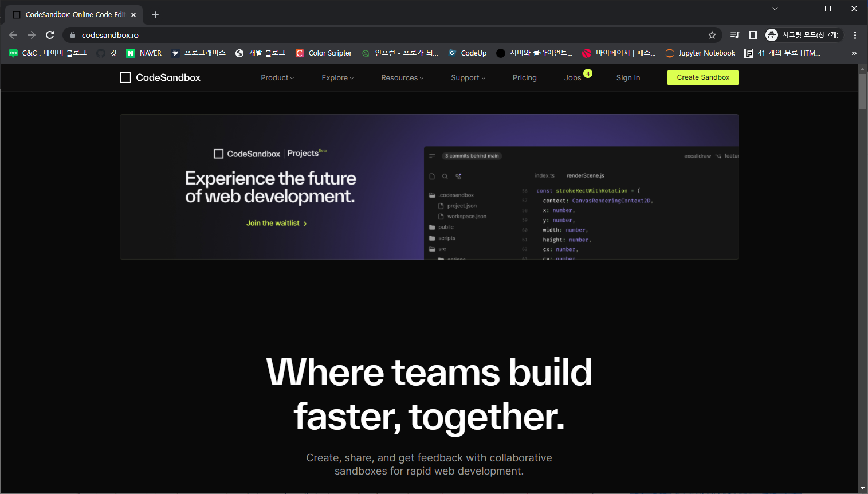
Task: Click the Where teams build faster heading
Action: tap(429, 394)
